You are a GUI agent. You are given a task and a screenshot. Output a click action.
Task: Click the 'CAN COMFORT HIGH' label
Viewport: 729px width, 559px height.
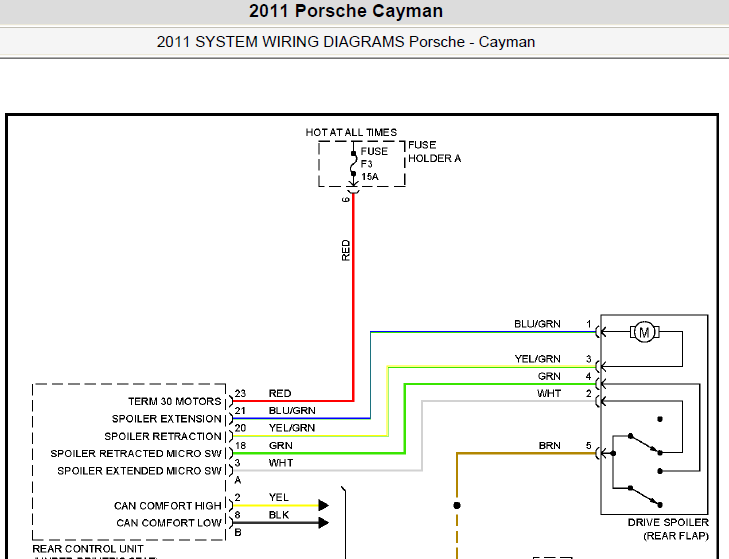(x=168, y=506)
